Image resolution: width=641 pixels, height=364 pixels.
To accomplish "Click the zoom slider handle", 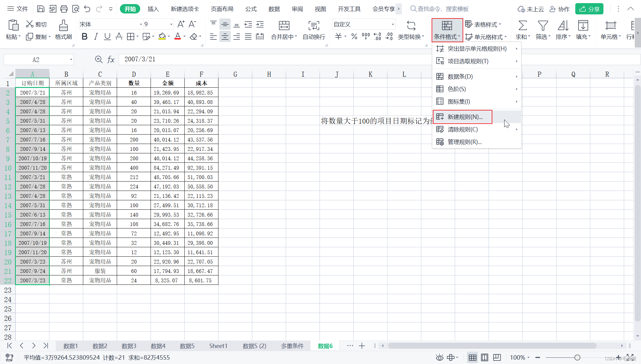I will tap(577, 357).
